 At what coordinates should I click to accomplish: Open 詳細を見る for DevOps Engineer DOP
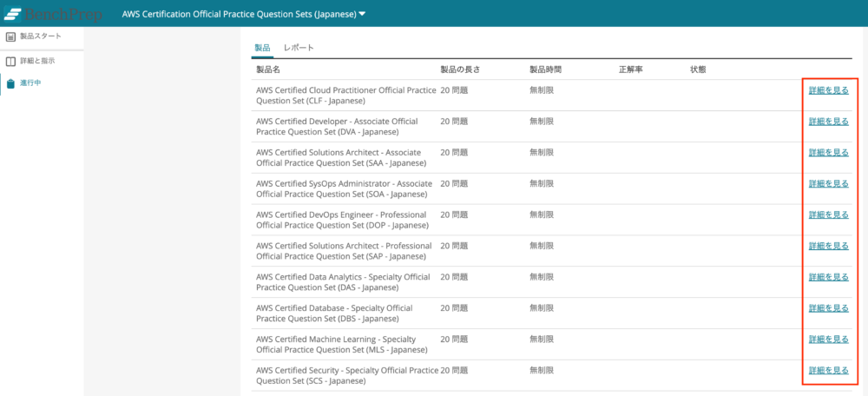coord(828,214)
